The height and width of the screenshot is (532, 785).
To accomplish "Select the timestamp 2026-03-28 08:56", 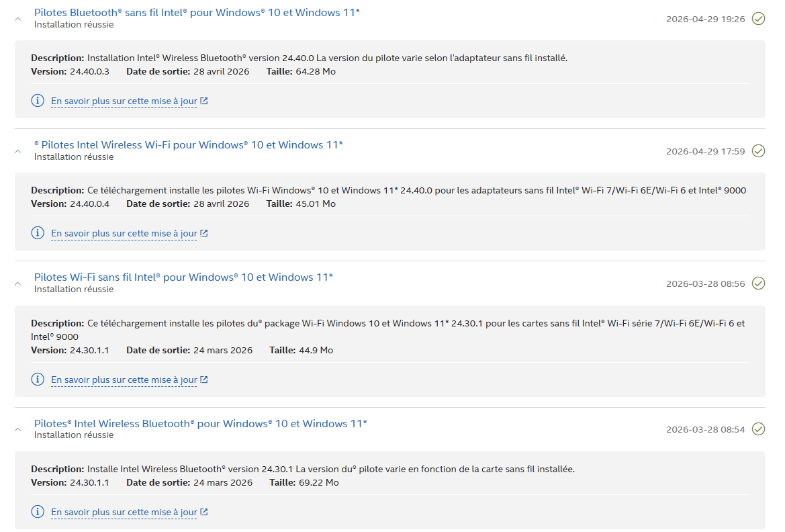I will 705,283.
